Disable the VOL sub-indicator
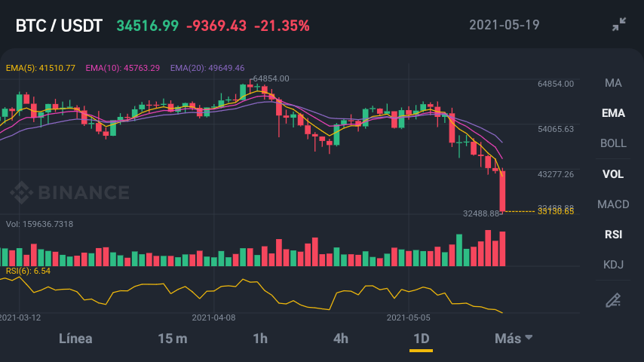 pyautogui.click(x=613, y=173)
